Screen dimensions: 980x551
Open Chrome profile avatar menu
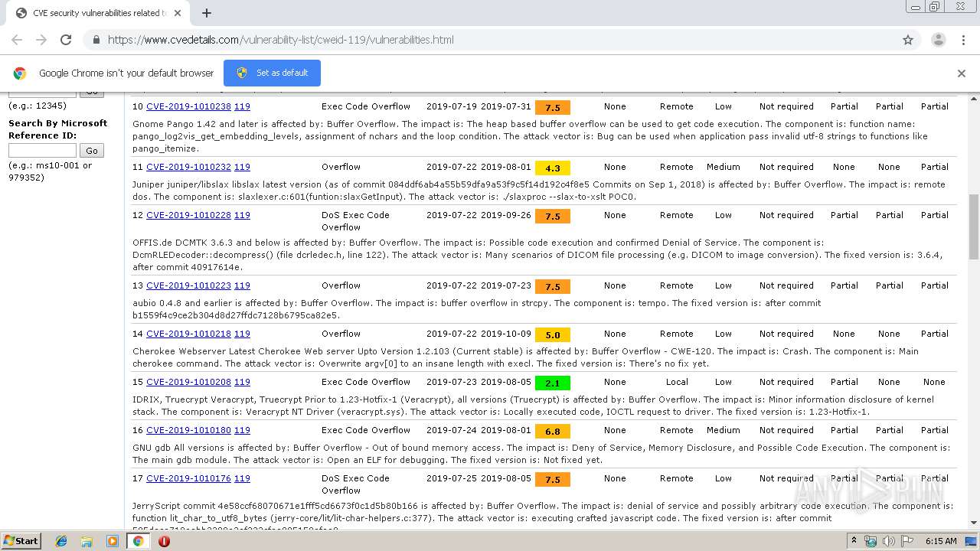(938, 40)
